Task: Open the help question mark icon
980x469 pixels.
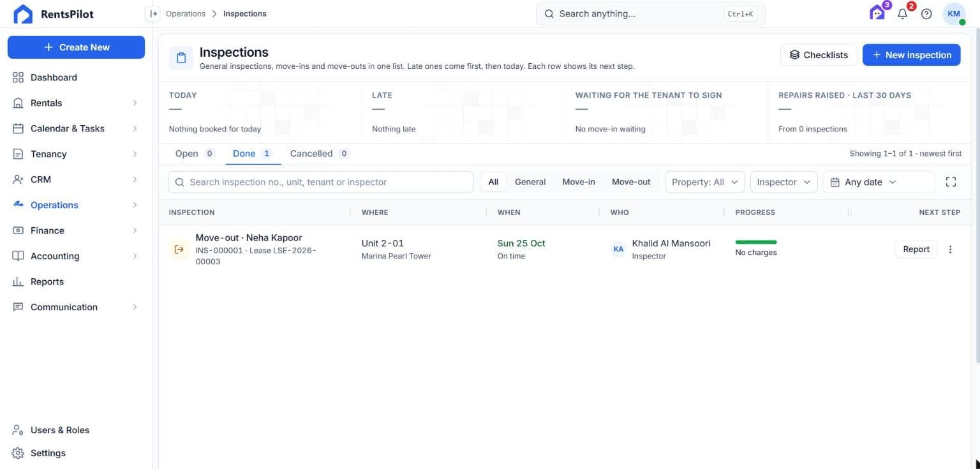Action: (x=926, y=13)
